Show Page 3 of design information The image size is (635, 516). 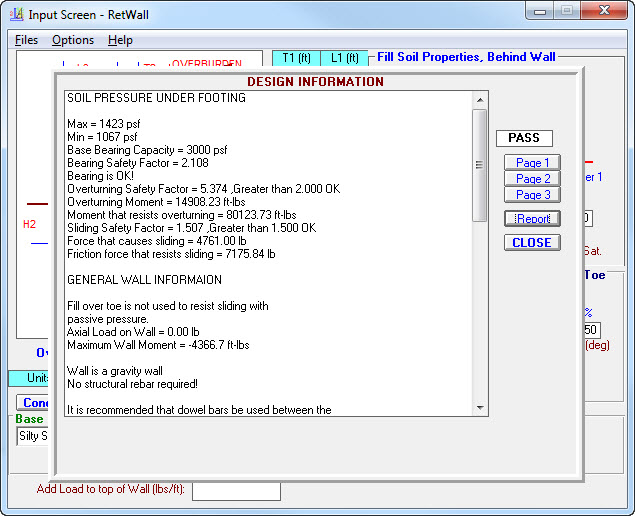click(x=532, y=195)
